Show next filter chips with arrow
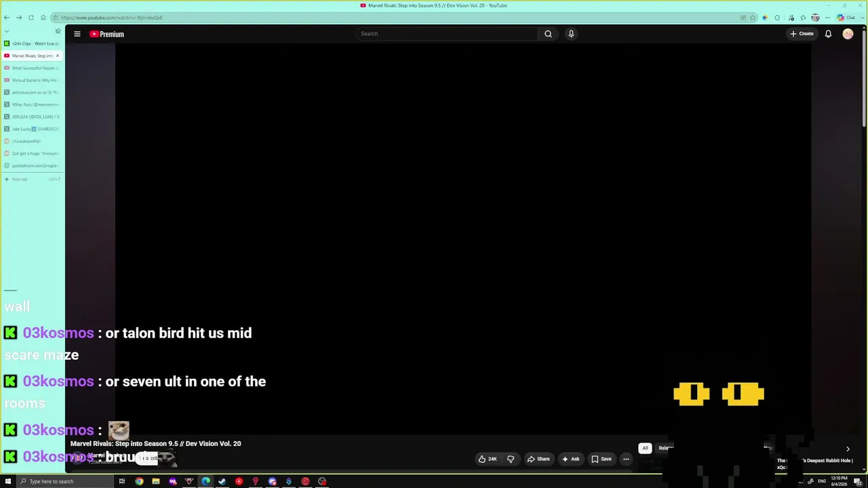The height and width of the screenshot is (488, 868). [x=848, y=449]
